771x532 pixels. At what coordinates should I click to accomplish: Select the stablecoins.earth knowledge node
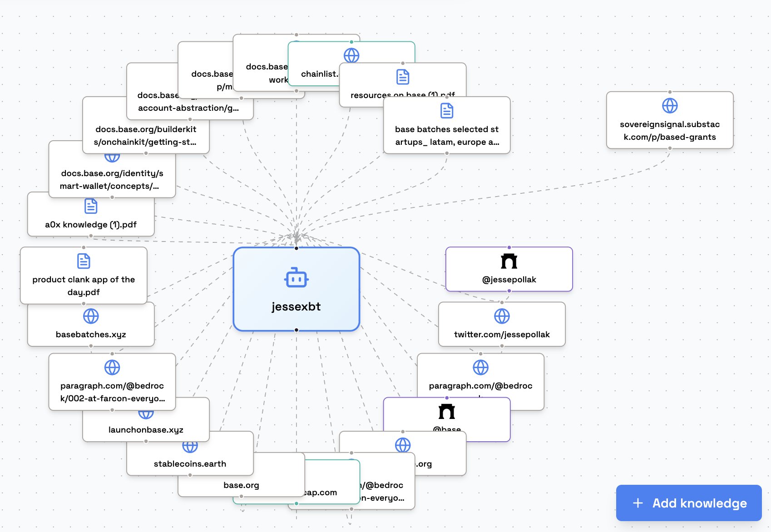[189, 463]
